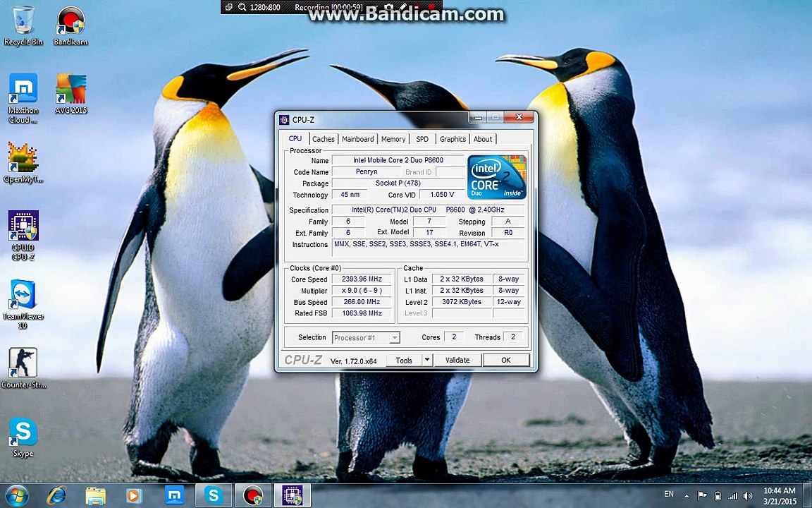
Task: Check the battery power tray icon
Action: (x=718, y=495)
